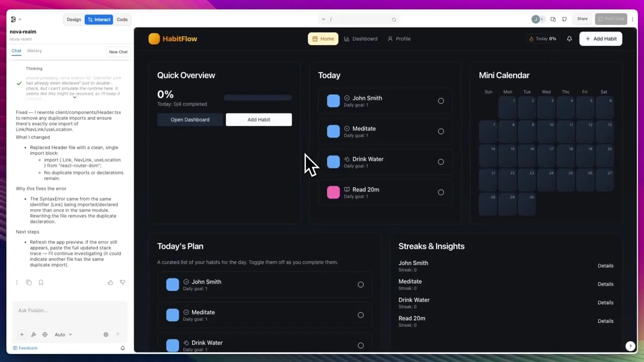Mark Meditate complete in Today
The width and height of the screenshot is (644, 362).
pyautogui.click(x=441, y=131)
